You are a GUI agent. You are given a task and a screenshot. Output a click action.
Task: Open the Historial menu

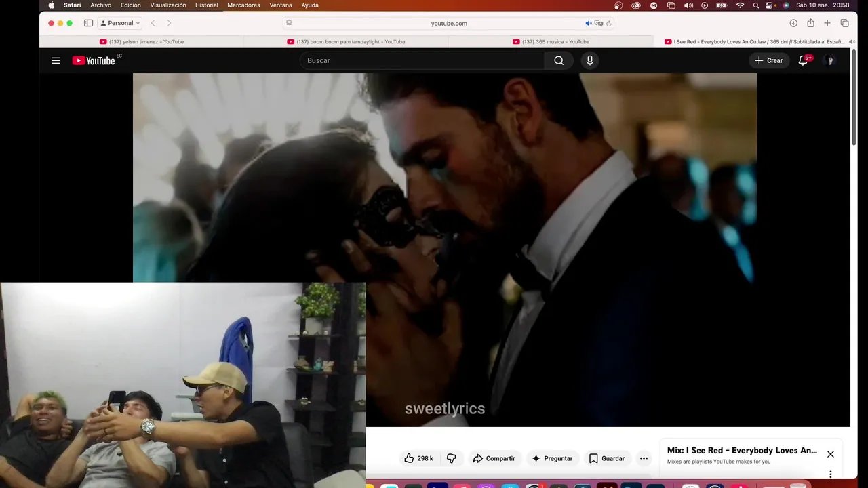pos(207,5)
